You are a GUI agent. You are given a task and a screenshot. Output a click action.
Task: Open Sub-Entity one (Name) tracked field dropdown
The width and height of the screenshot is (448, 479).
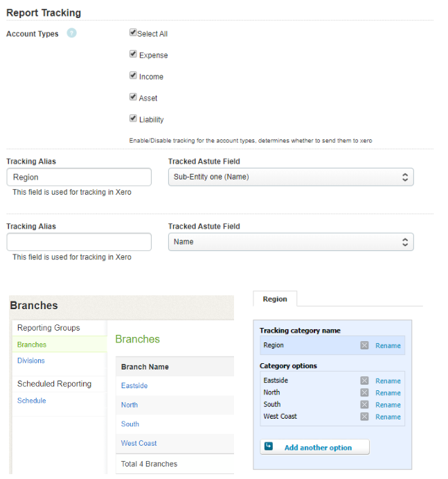(x=291, y=177)
